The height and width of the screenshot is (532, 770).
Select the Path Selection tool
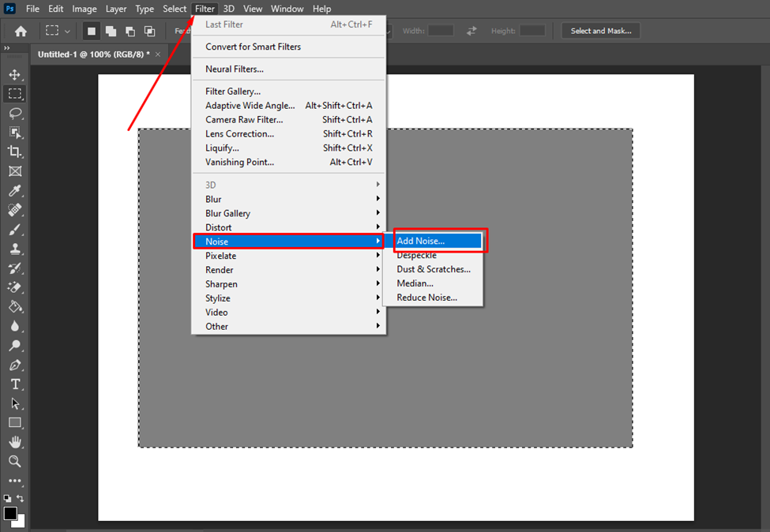15,403
